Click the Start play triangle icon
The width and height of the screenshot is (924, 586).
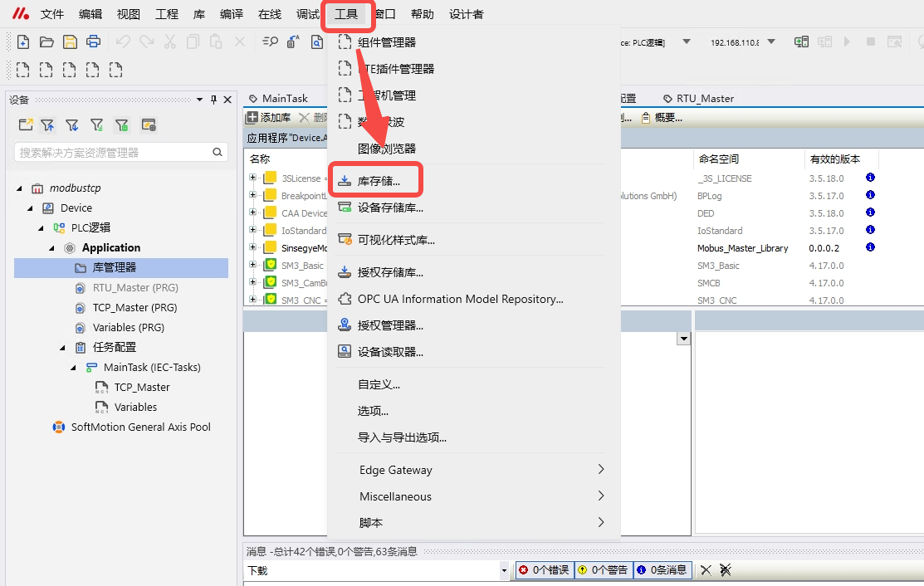pyautogui.click(x=847, y=42)
